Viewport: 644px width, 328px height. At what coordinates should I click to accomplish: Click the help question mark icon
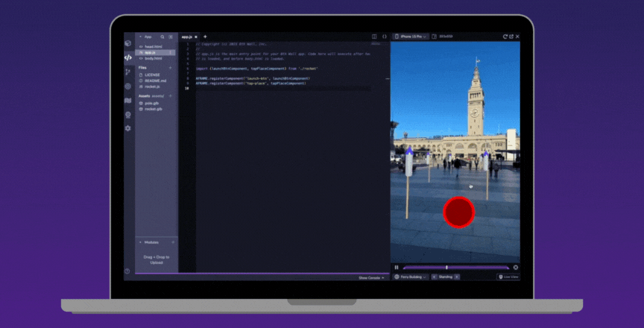click(127, 271)
